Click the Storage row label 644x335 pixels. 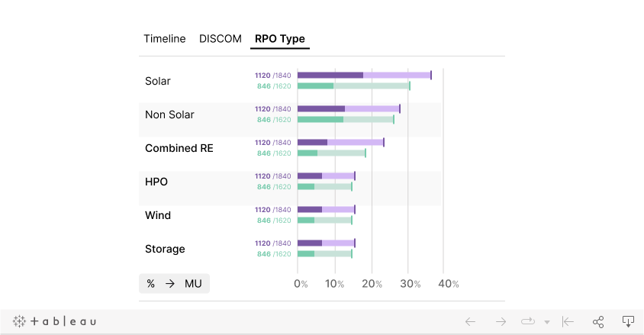[165, 249]
